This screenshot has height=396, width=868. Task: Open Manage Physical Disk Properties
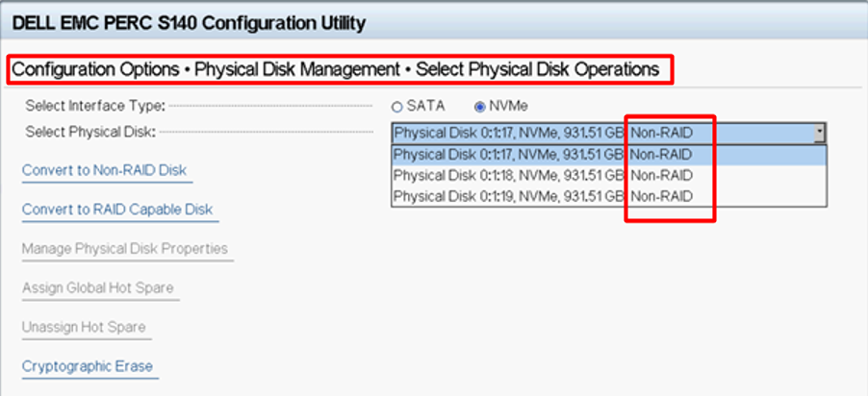[125, 248]
